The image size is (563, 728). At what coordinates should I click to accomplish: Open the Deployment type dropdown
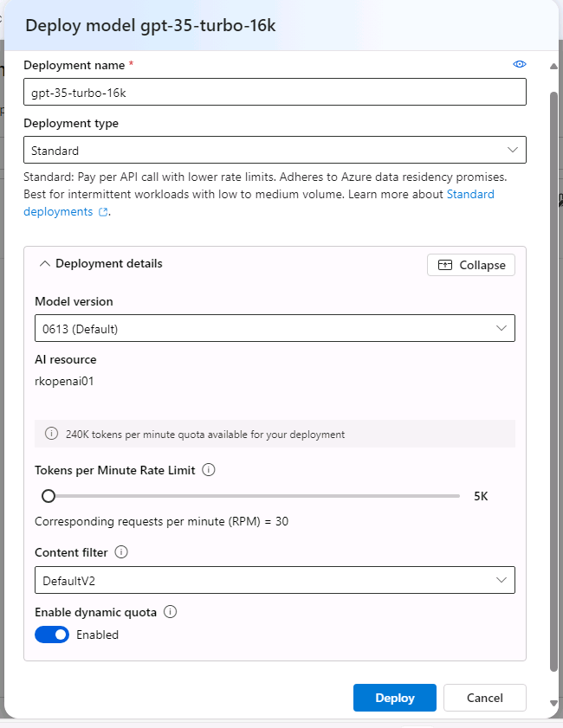click(275, 151)
